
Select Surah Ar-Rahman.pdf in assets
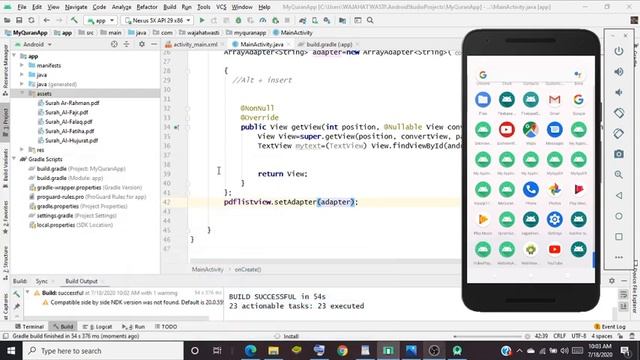[x=72, y=103]
